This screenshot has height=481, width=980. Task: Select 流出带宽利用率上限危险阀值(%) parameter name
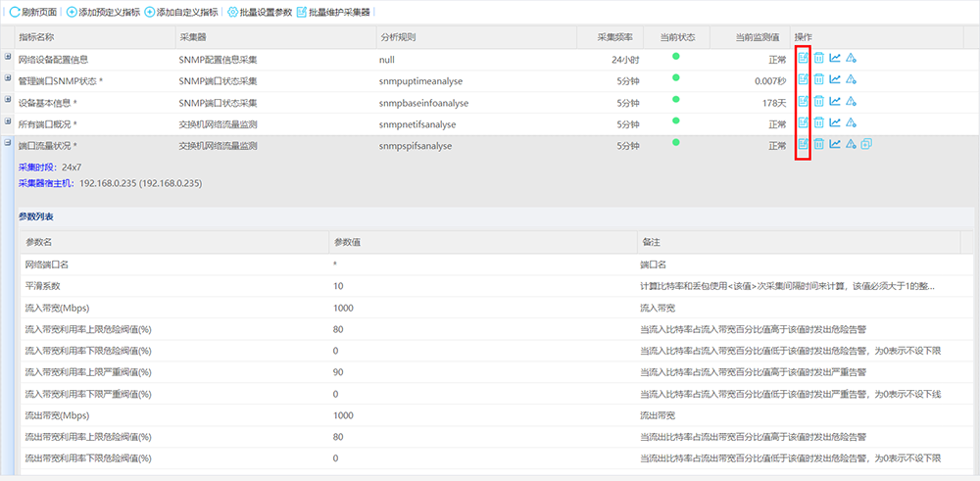click(87, 437)
